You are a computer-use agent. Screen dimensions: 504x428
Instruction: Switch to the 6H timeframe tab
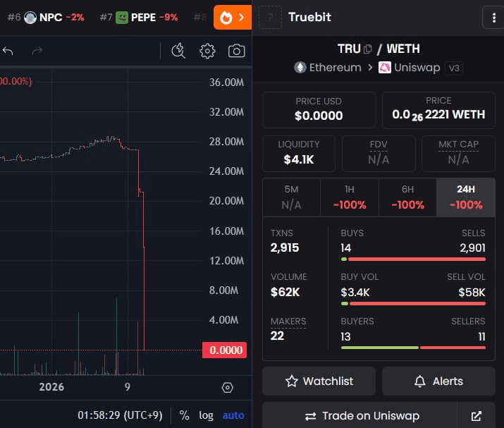[407, 197]
